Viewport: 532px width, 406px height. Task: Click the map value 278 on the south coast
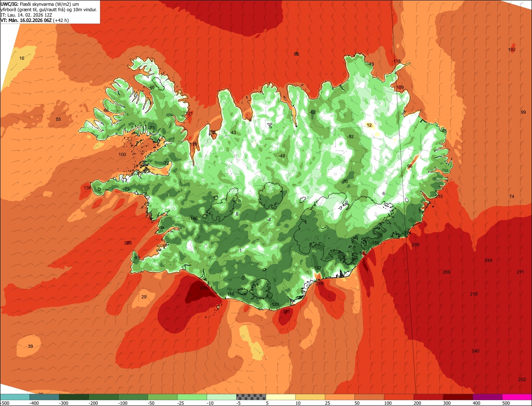(x=320, y=284)
